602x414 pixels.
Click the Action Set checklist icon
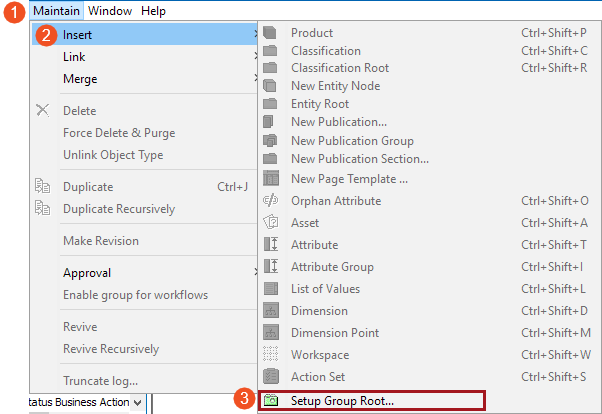(271, 376)
